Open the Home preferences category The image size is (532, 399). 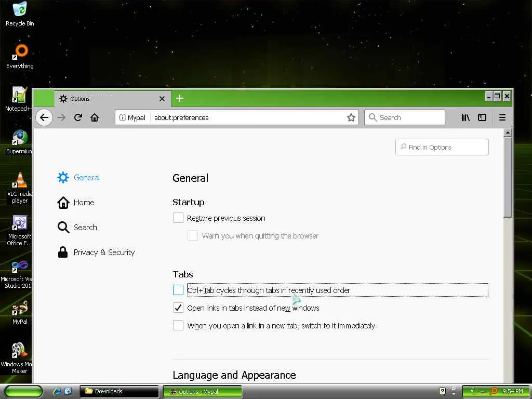pyautogui.click(x=76, y=203)
